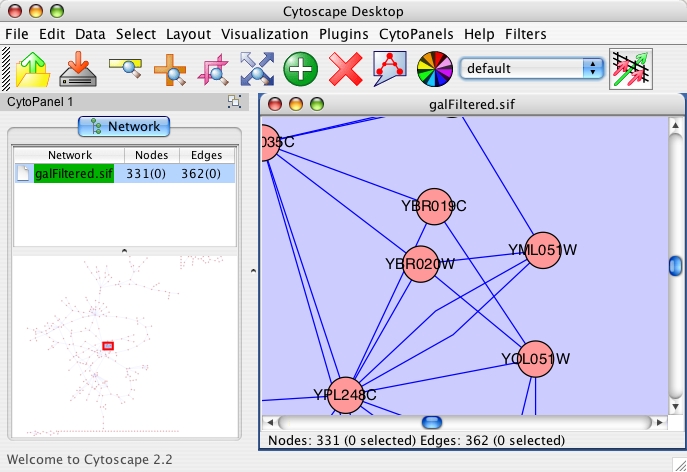
Task: Open the Visualization menu
Action: 264,34
